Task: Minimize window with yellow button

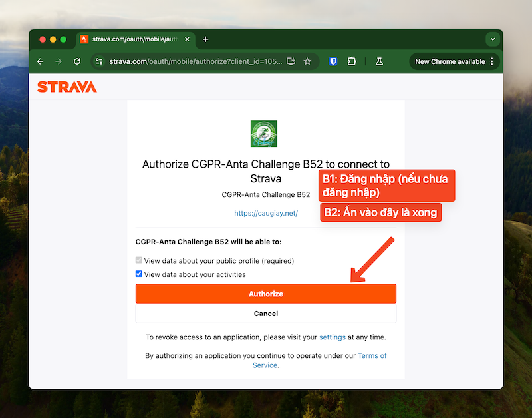Action: [x=53, y=39]
